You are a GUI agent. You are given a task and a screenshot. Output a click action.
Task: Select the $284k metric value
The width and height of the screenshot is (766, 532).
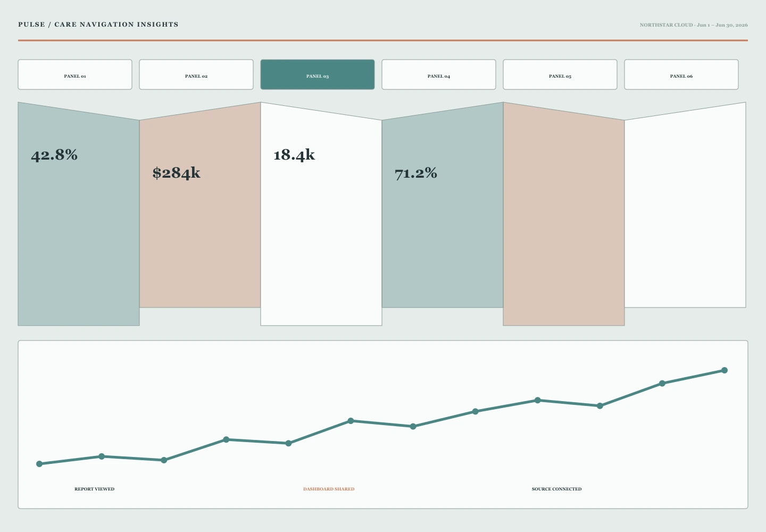tap(177, 173)
